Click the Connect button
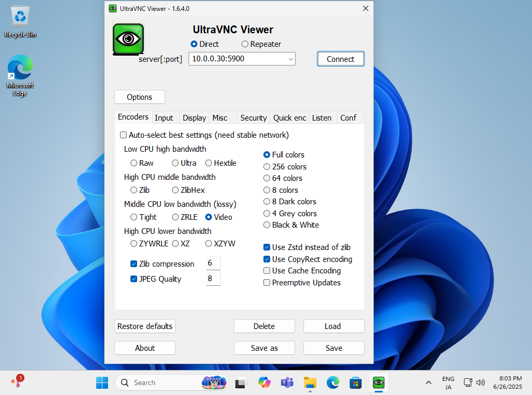Viewport: 532px width, 395px height. click(340, 59)
